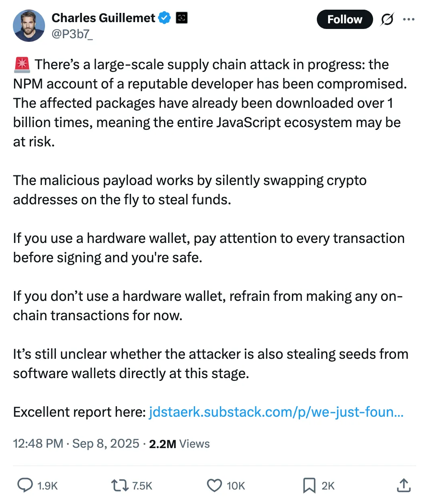Bookmark the post with the bookmark icon

(x=309, y=485)
